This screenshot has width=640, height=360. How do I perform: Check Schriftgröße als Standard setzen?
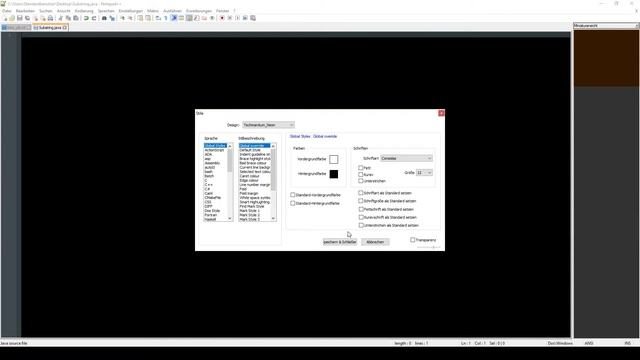click(361, 201)
